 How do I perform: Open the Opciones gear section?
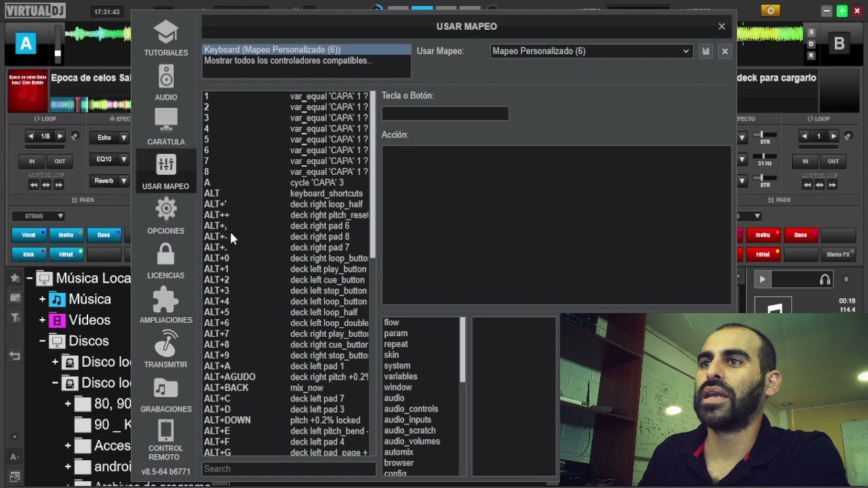(165, 216)
